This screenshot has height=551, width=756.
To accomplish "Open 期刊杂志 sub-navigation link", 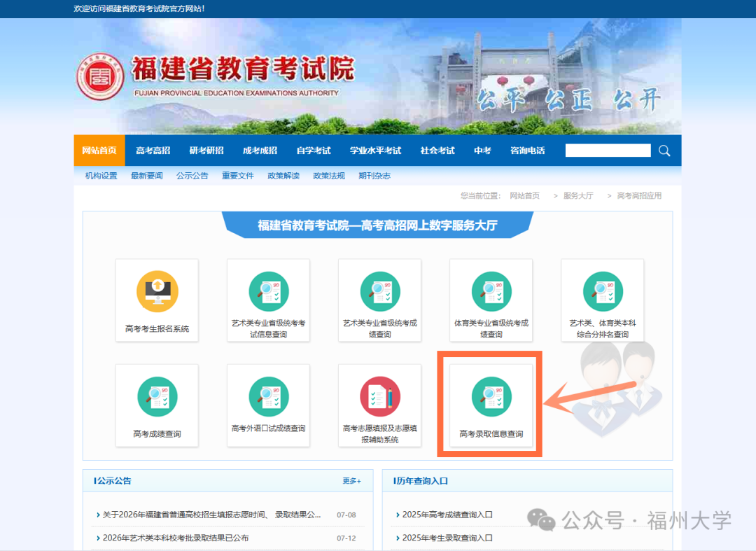I will point(374,176).
